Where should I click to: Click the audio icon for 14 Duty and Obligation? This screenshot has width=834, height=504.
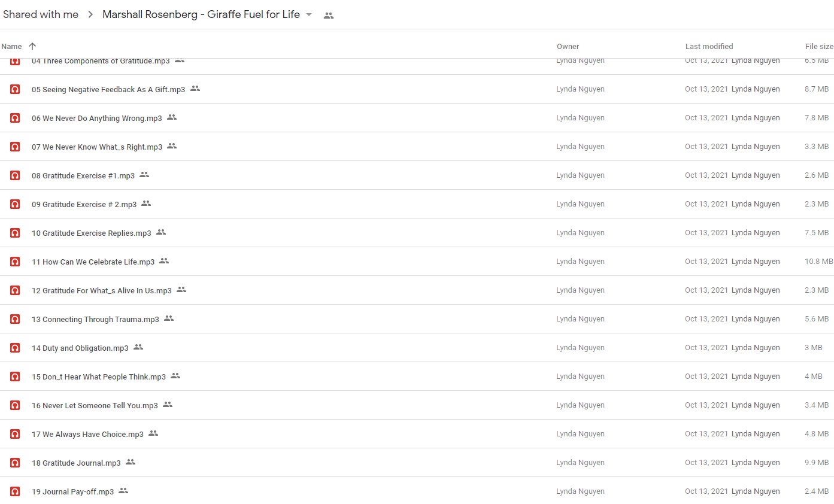click(15, 348)
